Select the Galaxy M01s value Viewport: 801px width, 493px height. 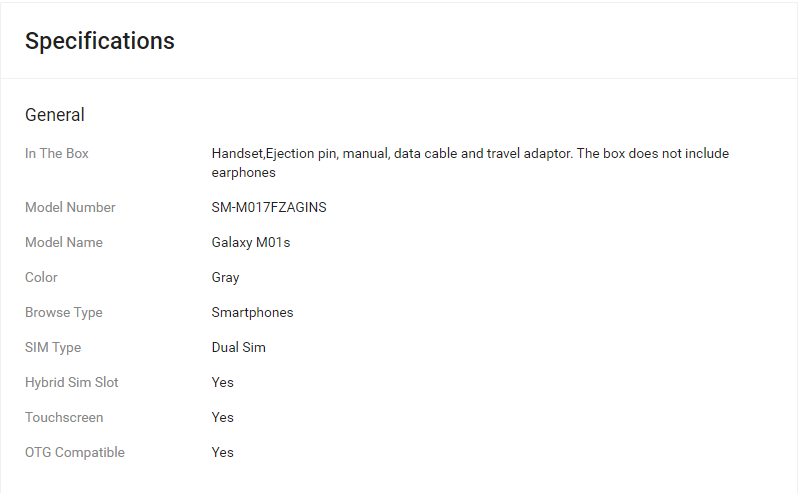click(x=251, y=242)
